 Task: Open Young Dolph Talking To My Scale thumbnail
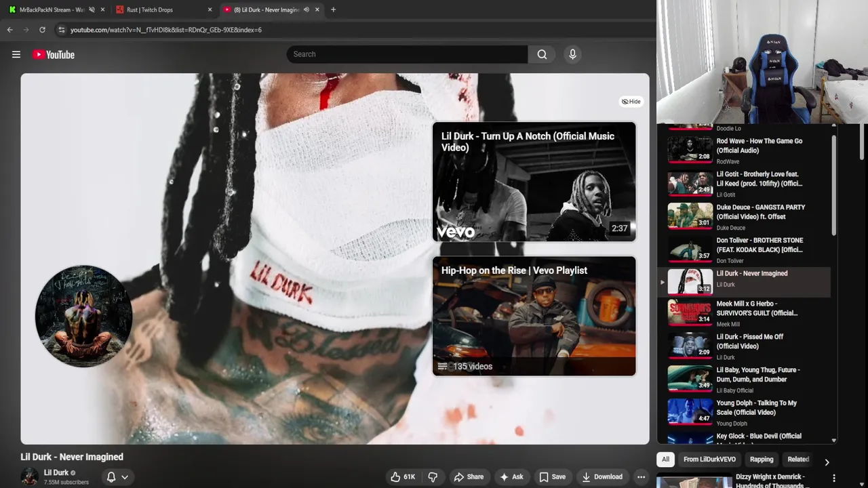[690, 412]
